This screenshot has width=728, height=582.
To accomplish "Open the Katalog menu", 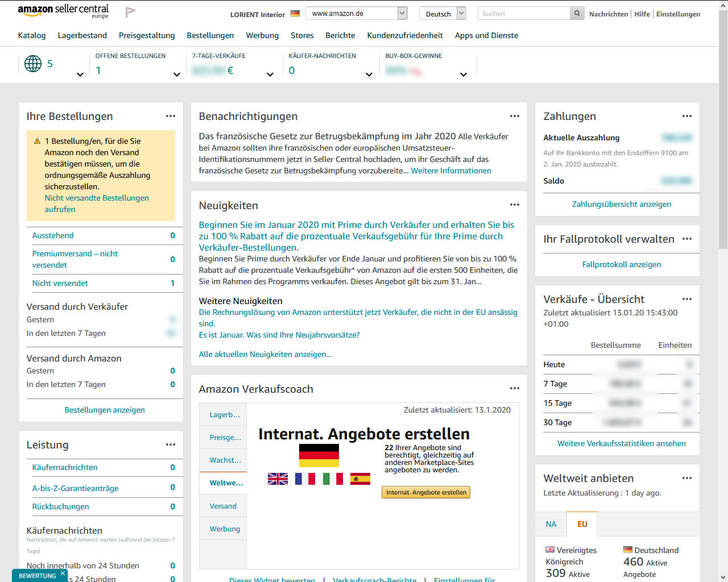I will click(32, 35).
